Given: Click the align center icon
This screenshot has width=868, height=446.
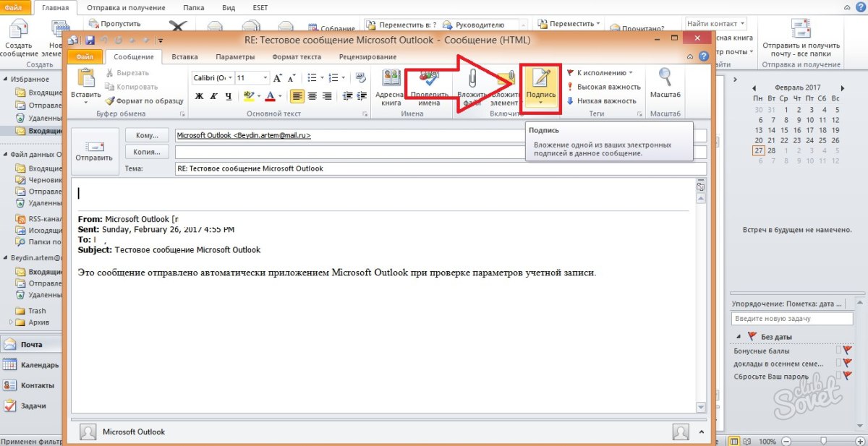Looking at the screenshot, I should (312, 96).
